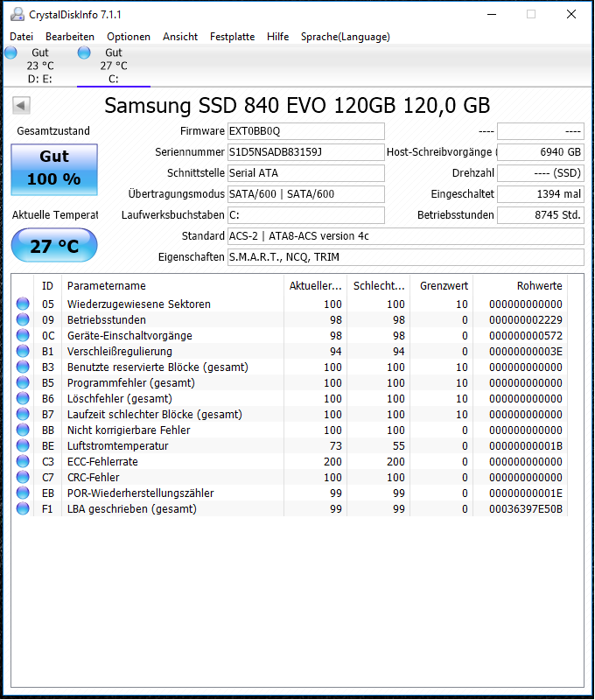This screenshot has width=595, height=700.
Task: Click status orb of LBA geschrieben row
Action: (x=23, y=508)
